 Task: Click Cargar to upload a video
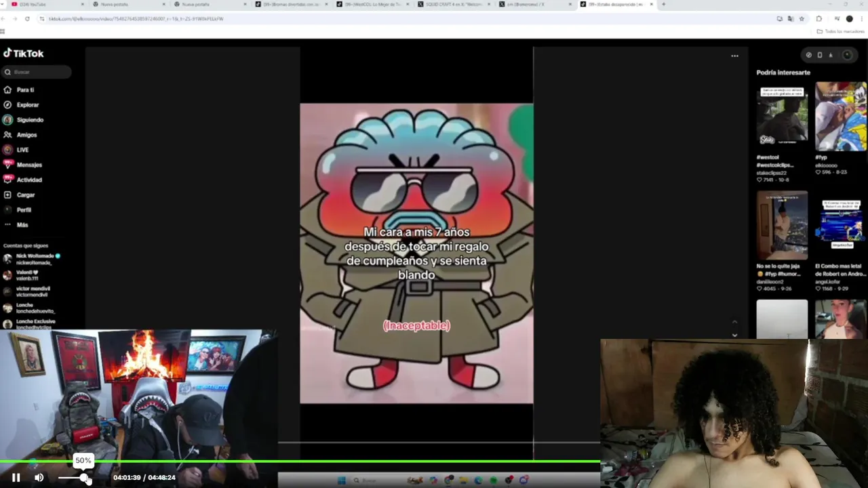point(19,195)
